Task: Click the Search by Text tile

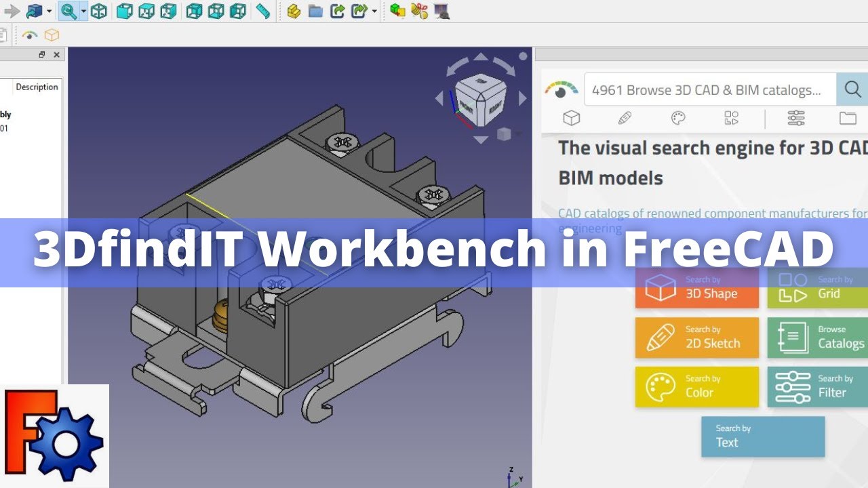Action: click(763, 436)
